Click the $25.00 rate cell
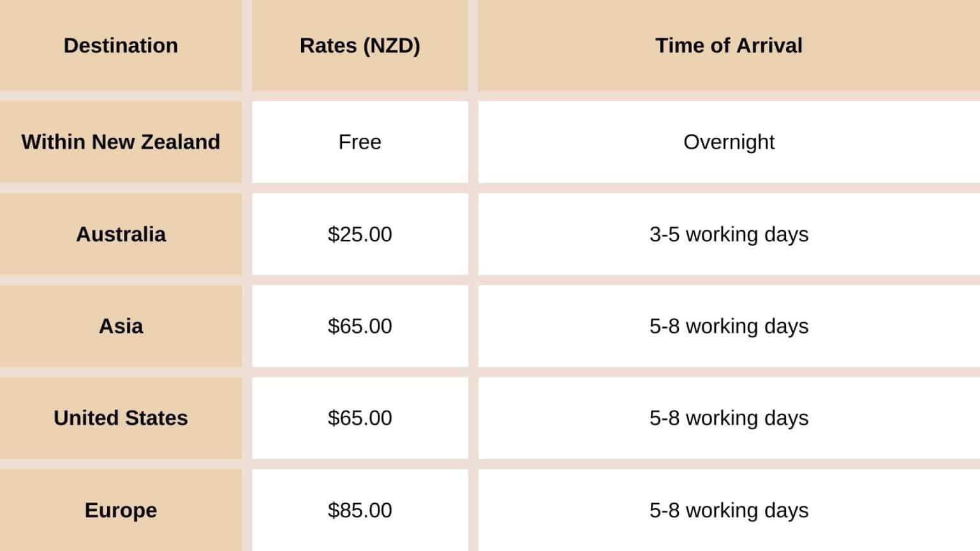The width and height of the screenshot is (980, 551). [x=360, y=234]
